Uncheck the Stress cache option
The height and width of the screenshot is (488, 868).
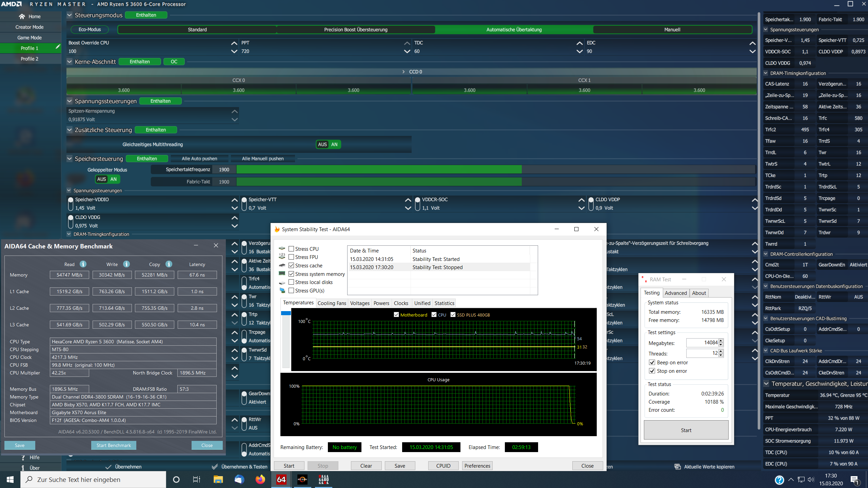[x=291, y=265]
